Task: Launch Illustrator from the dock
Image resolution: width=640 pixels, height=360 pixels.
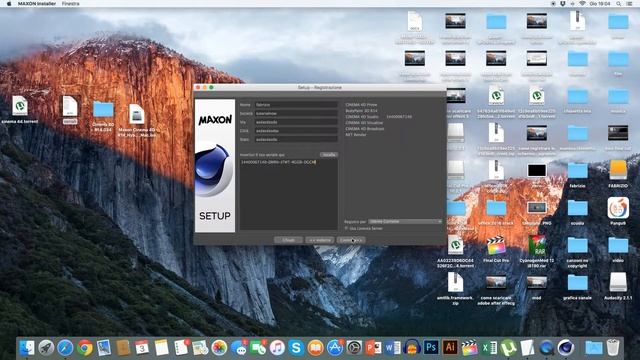Action: 450,348
